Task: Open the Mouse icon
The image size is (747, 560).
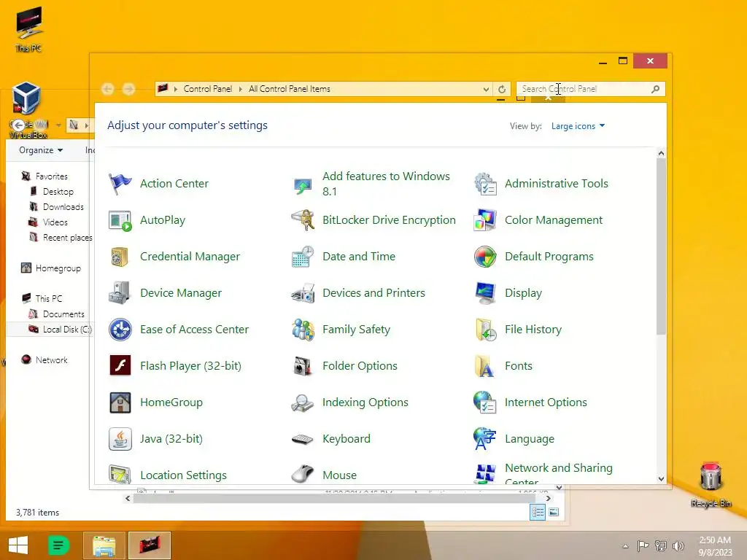Action: pos(303,474)
